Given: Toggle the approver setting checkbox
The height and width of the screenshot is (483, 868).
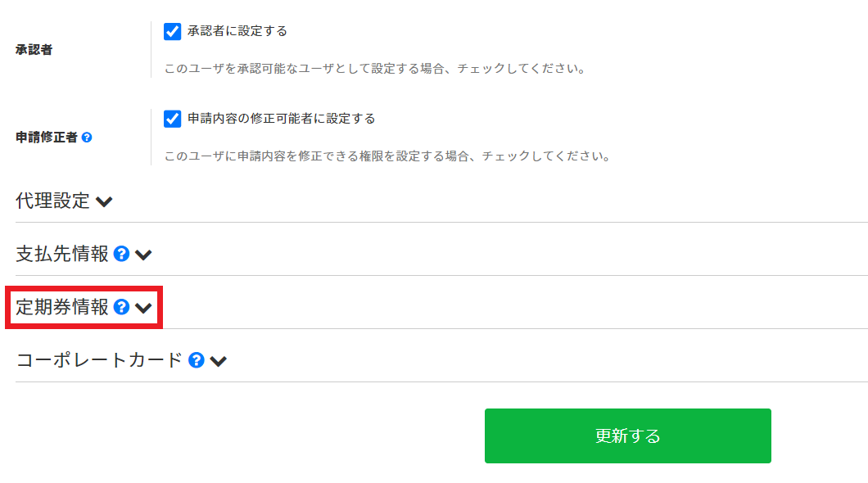Looking at the screenshot, I should click(171, 30).
